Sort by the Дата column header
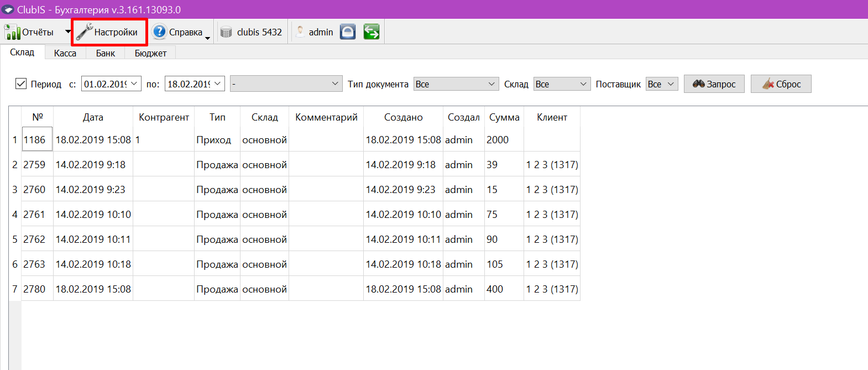The height and width of the screenshot is (370, 868). (93, 117)
